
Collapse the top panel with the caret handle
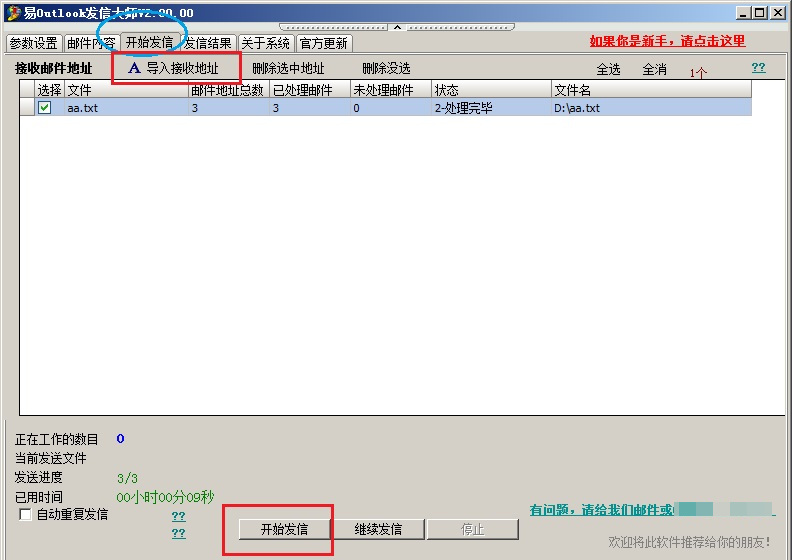(398, 27)
